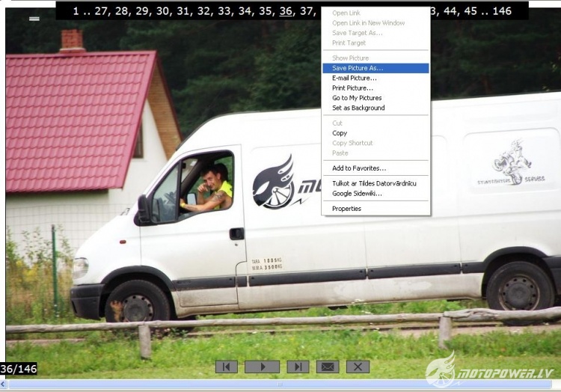Open Go to My Pictures entry

tap(375, 98)
